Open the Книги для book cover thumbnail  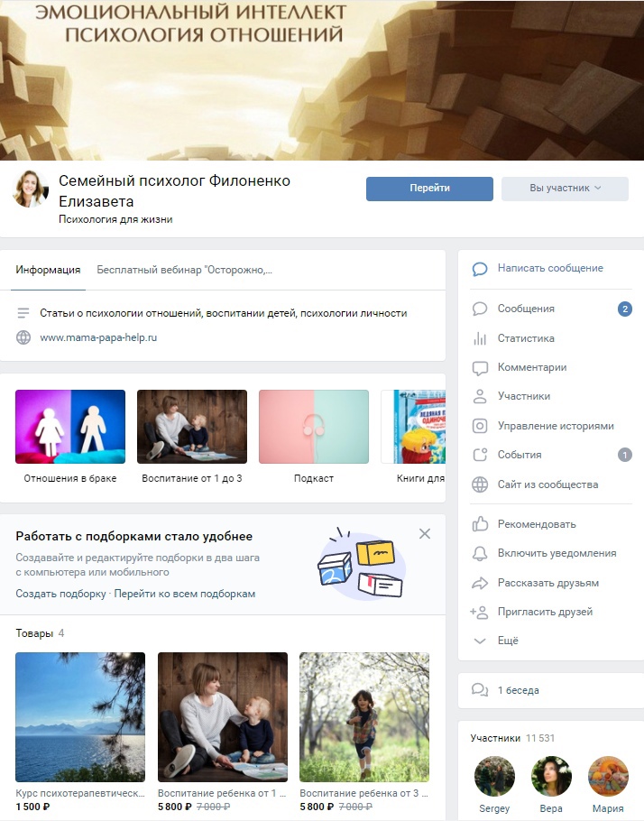pos(413,427)
